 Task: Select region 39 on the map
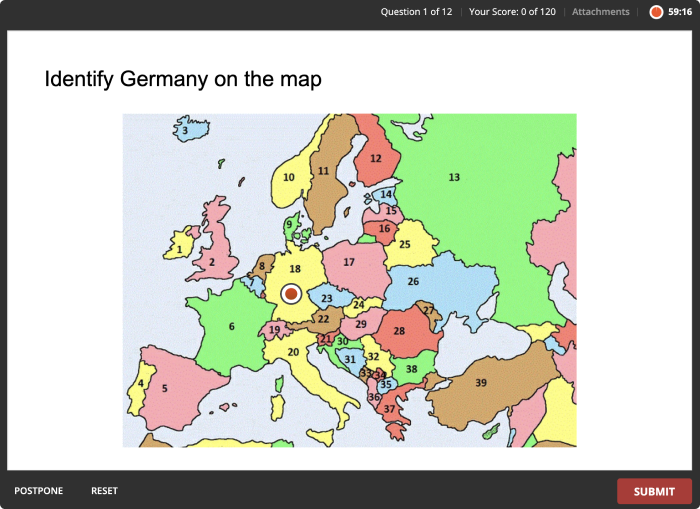pos(481,383)
